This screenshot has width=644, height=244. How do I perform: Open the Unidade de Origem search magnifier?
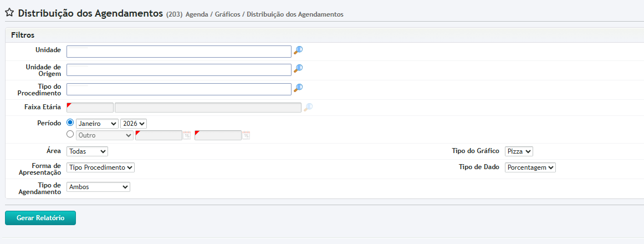[298, 69]
